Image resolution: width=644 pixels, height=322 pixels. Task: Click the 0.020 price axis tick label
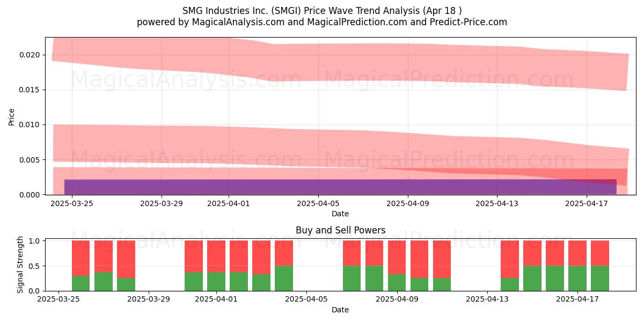pos(30,55)
